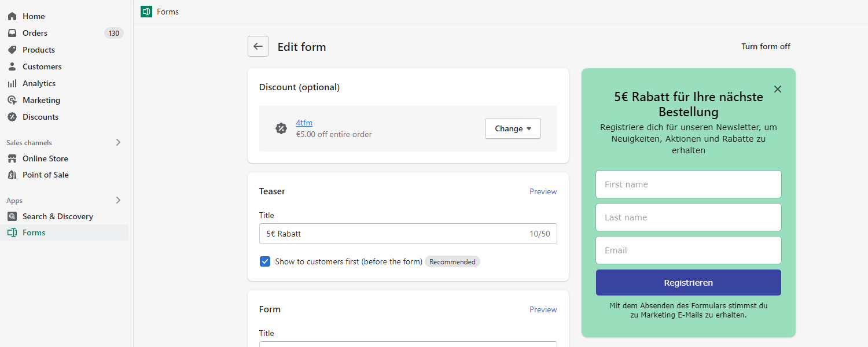Viewport: 868px width, 347px height.
Task: Click the Forms icon in the top bar
Action: (x=146, y=11)
